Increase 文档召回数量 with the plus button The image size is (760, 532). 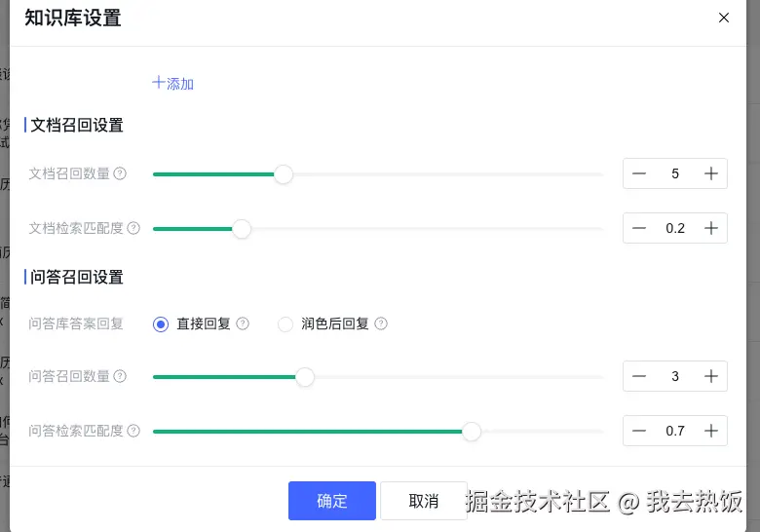711,173
